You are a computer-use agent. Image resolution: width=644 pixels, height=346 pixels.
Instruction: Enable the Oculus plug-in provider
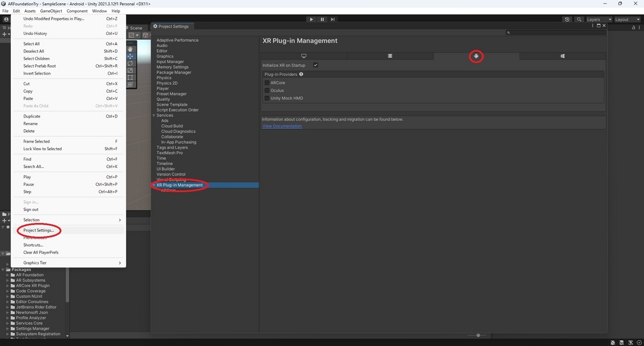[x=267, y=90]
